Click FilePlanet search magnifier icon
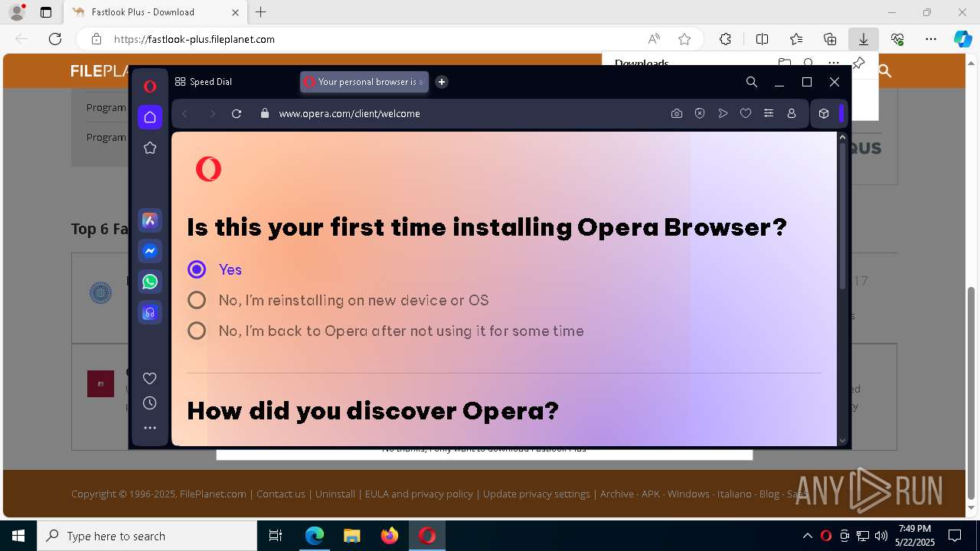The width and height of the screenshot is (980, 551). coord(885,71)
